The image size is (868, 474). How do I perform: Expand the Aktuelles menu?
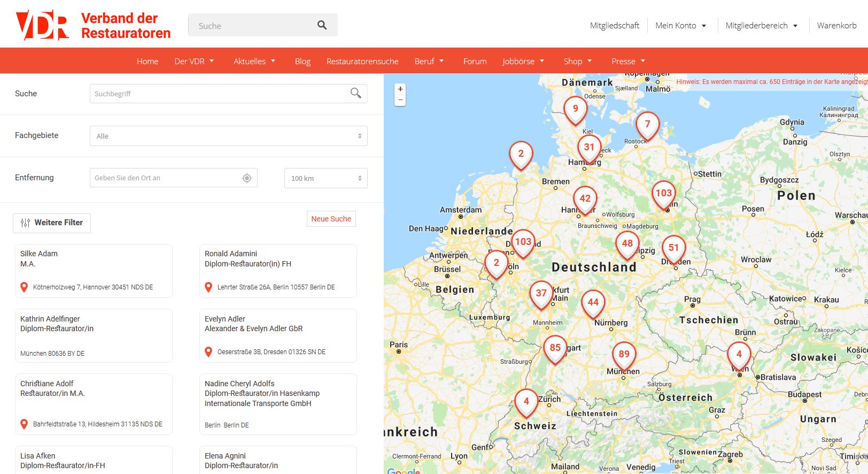coord(254,61)
